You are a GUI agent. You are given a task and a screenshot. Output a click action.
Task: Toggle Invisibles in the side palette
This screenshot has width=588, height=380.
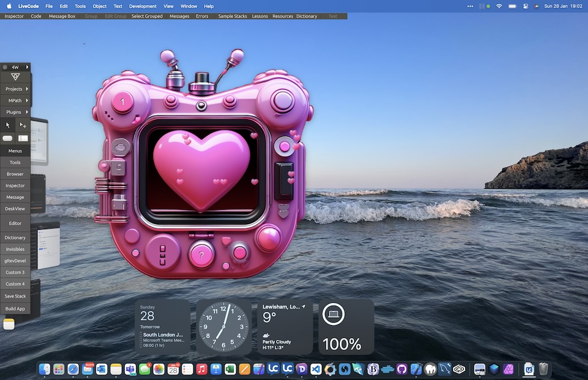tap(15, 249)
